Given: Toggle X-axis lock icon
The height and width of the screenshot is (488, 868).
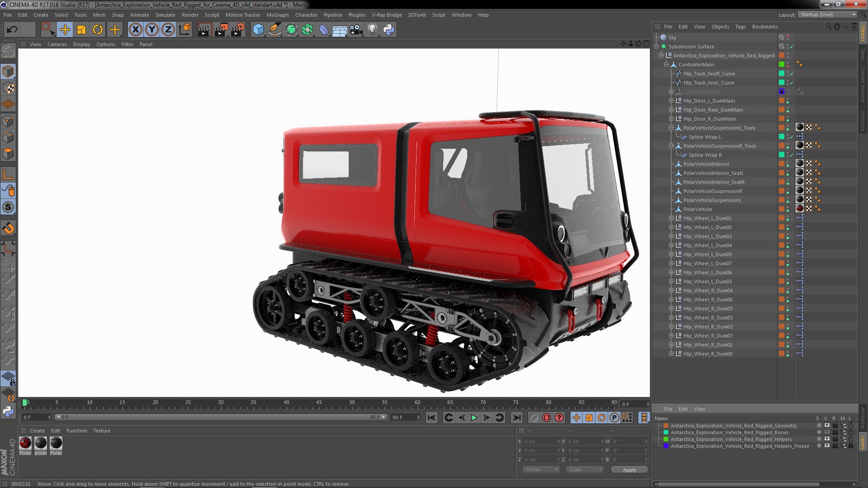Looking at the screenshot, I should coord(135,30).
